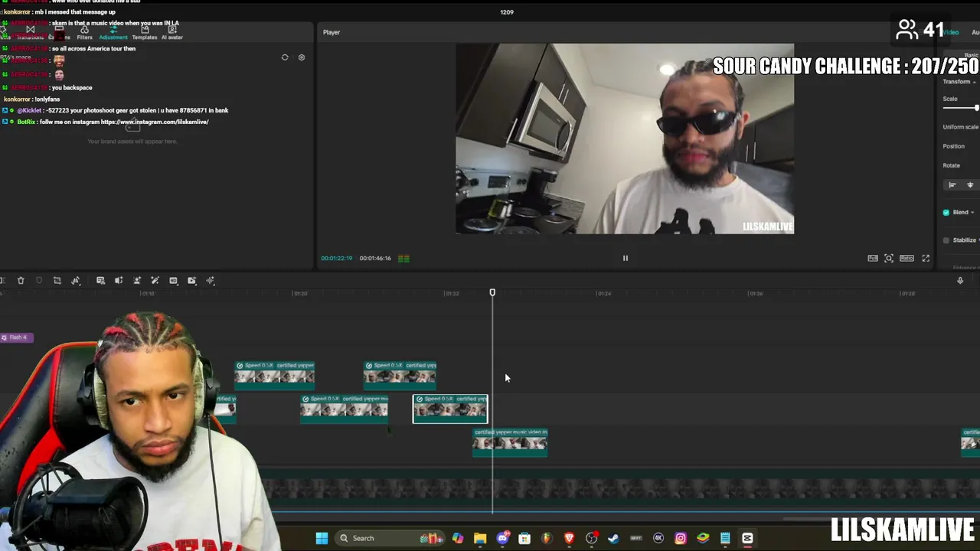Click the Instagram link in the chat
Image resolution: width=980 pixels, height=551 pixels.
[155, 122]
